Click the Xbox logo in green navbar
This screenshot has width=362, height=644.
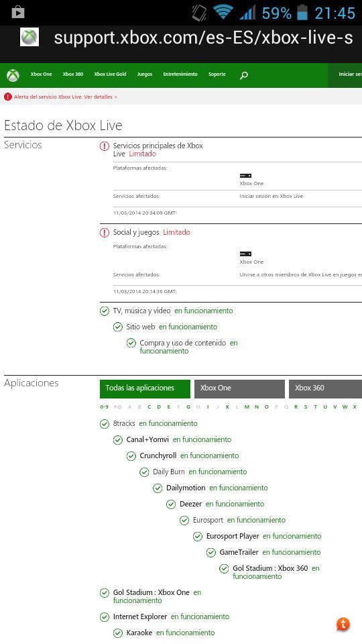coord(13,75)
